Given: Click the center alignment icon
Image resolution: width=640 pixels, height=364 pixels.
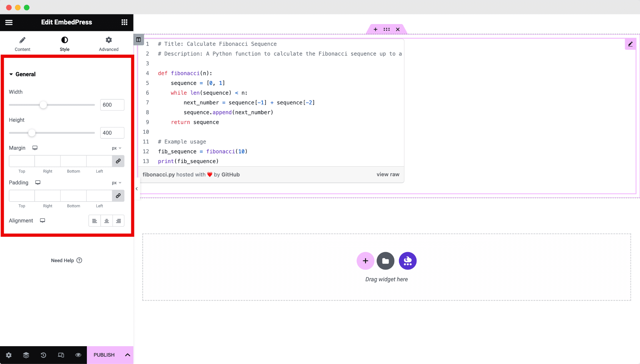Looking at the screenshot, I should [x=106, y=221].
